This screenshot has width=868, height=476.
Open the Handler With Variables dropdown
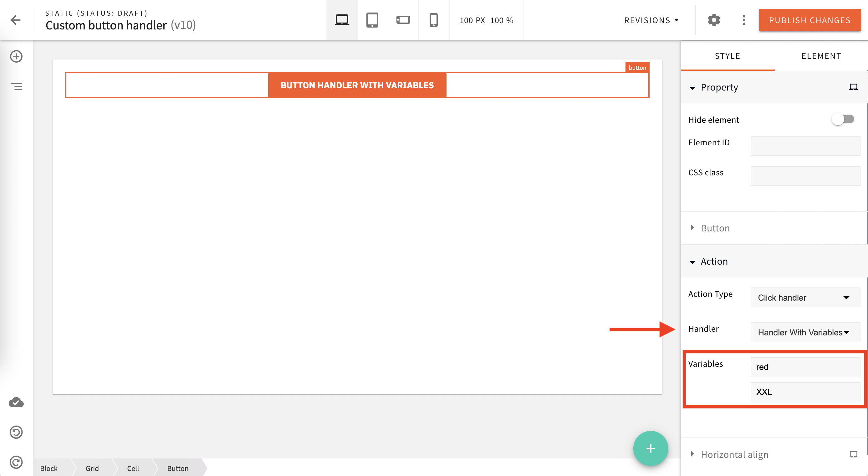point(805,332)
